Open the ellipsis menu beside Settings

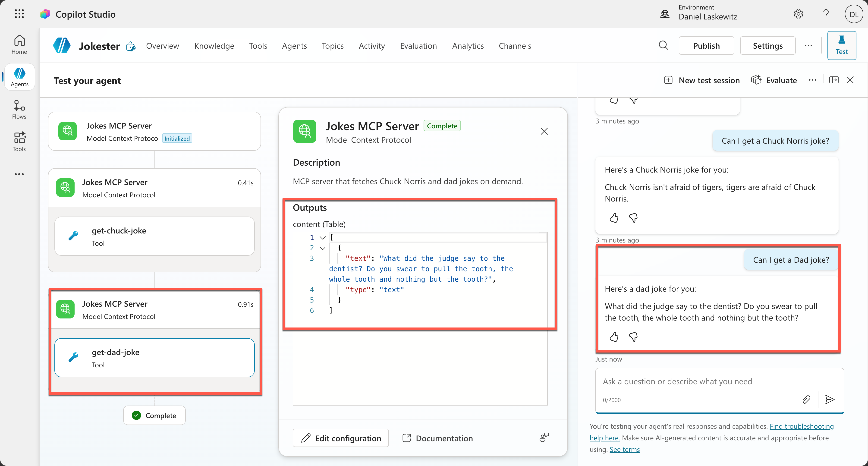[x=808, y=45]
